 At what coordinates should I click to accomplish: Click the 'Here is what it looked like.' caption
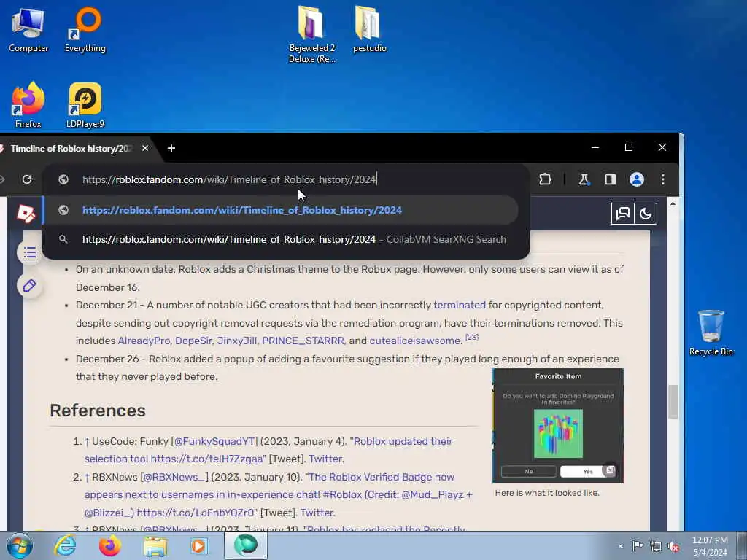point(547,493)
